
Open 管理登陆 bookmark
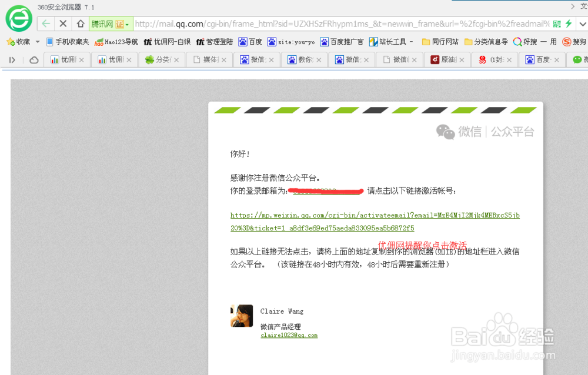(215, 42)
